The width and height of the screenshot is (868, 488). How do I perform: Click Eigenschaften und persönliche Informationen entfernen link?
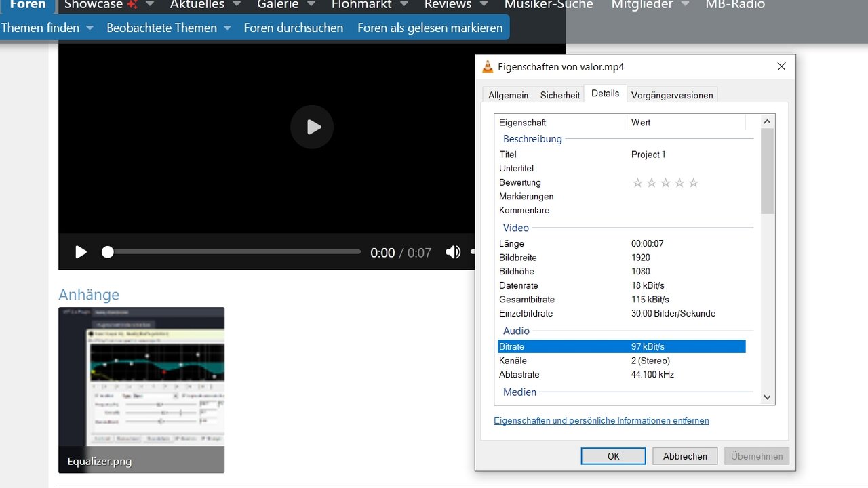[601, 420]
